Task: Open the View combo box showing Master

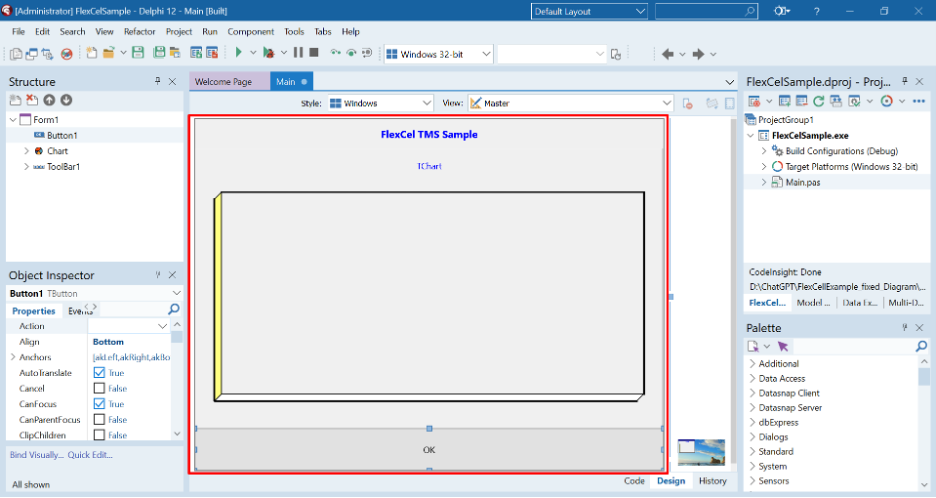Action: (x=570, y=103)
